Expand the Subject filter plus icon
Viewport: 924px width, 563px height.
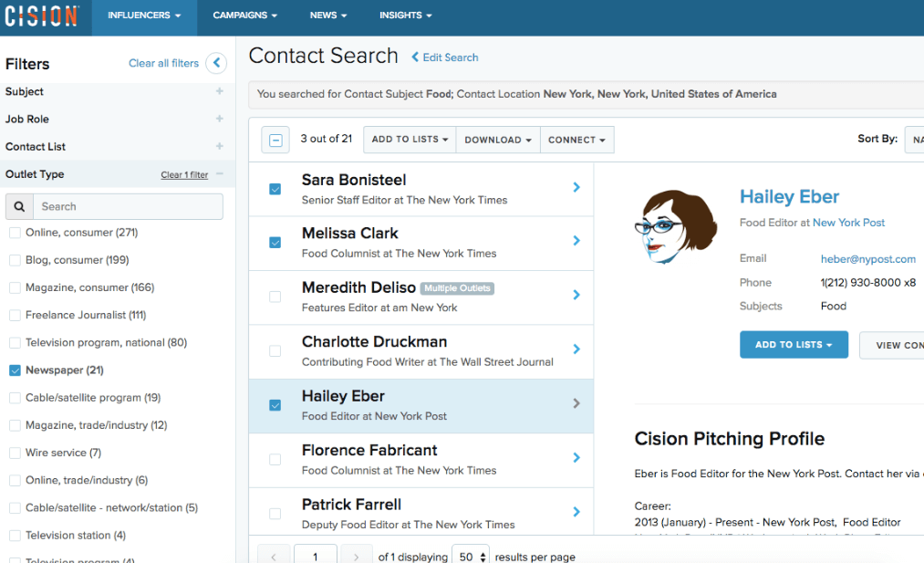tap(219, 91)
